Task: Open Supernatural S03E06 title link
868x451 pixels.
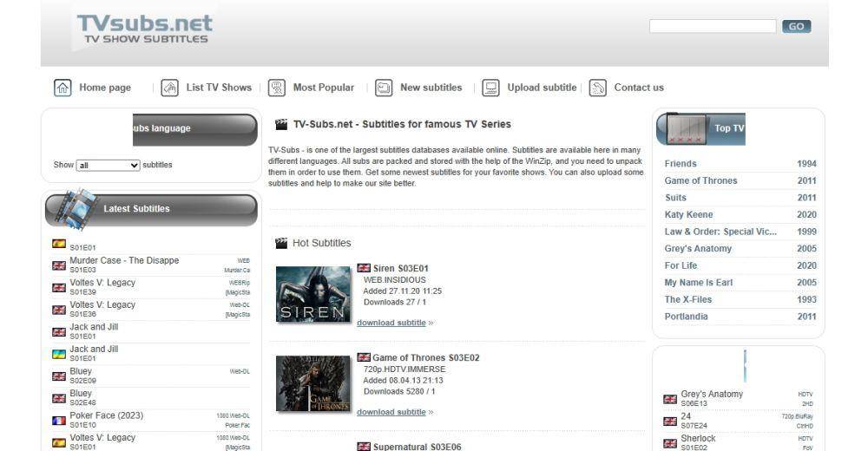Action: (x=417, y=447)
